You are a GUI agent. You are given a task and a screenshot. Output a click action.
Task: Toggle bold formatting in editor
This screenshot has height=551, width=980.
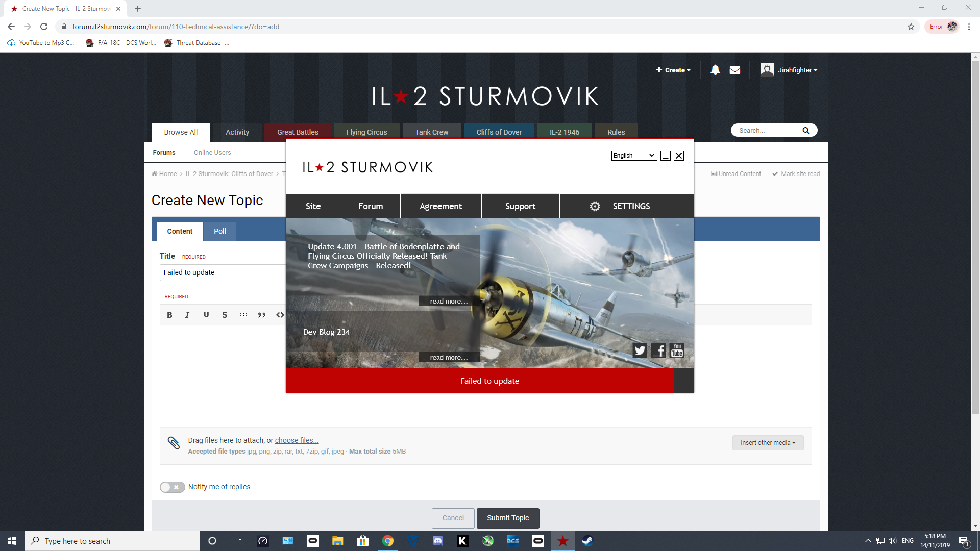coord(169,315)
